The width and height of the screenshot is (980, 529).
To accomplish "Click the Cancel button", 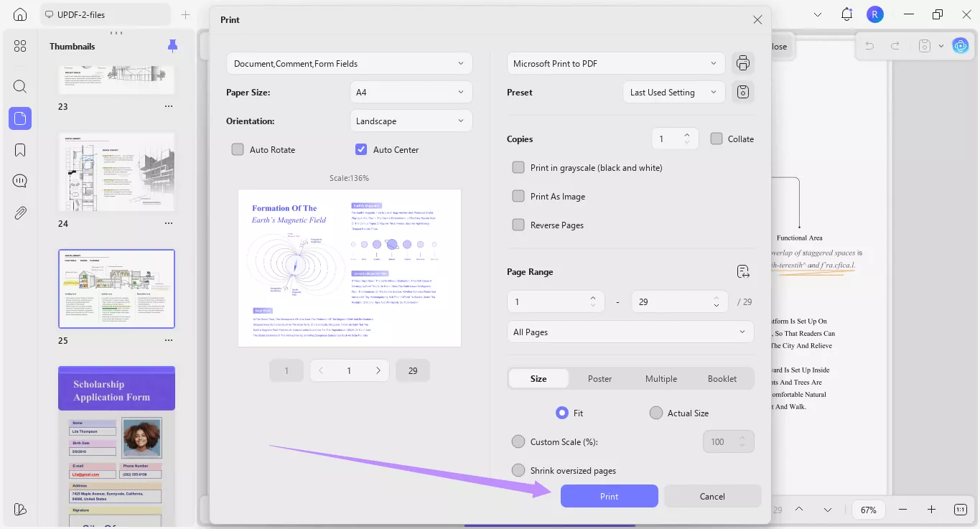I will point(712,496).
